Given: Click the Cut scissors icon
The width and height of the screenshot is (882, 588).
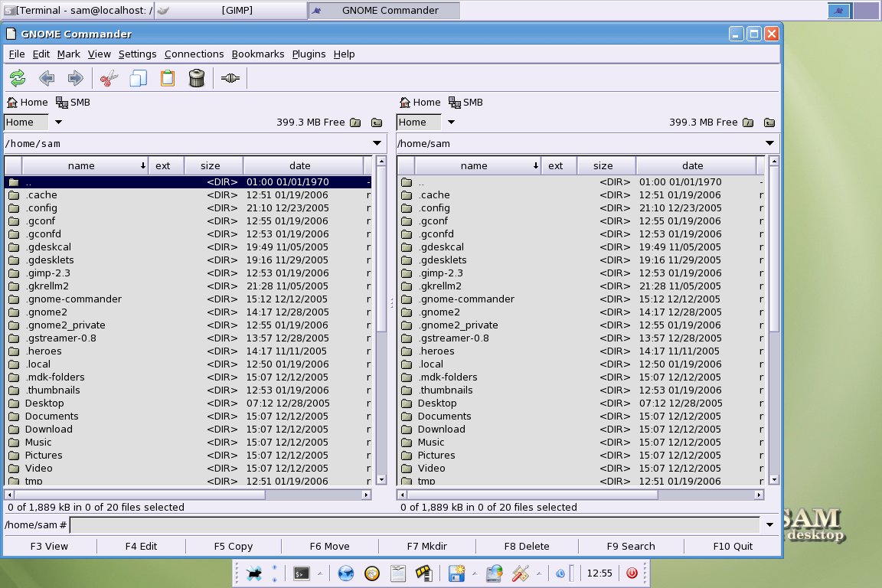Looking at the screenshot, I should coord(109,78).
